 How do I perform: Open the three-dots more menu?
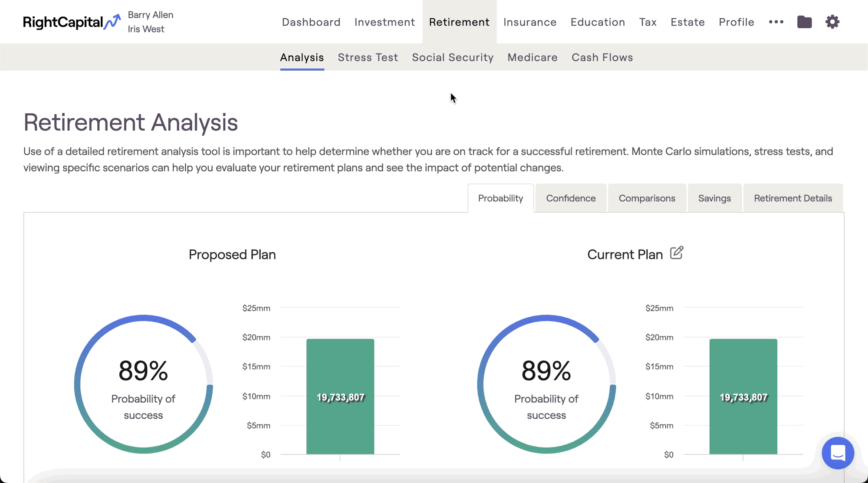point(776,22)
